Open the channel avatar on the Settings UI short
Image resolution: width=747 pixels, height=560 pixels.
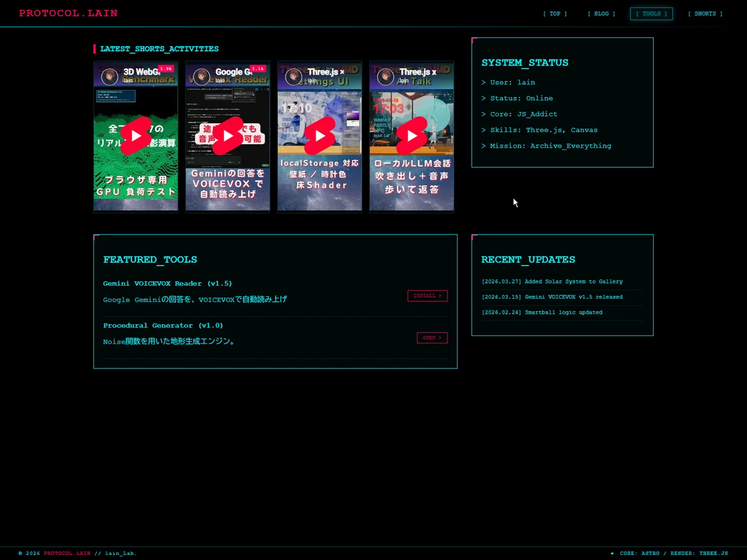[293, 77]
